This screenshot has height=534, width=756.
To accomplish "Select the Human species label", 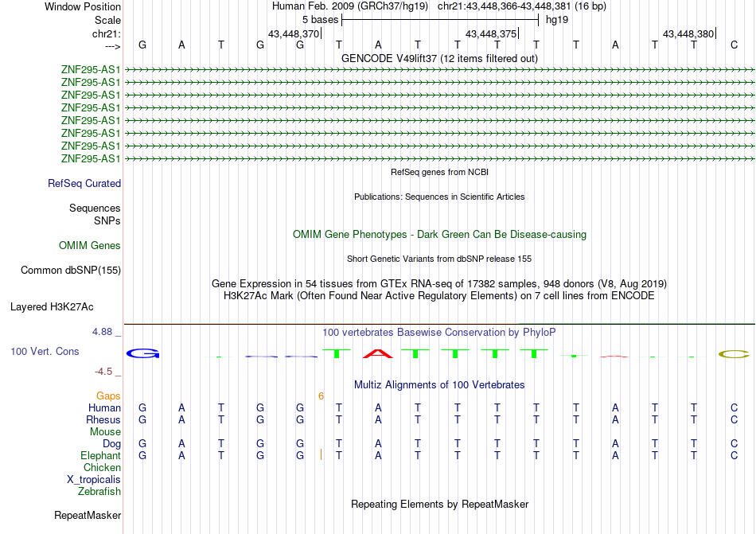I will [104, 408].
